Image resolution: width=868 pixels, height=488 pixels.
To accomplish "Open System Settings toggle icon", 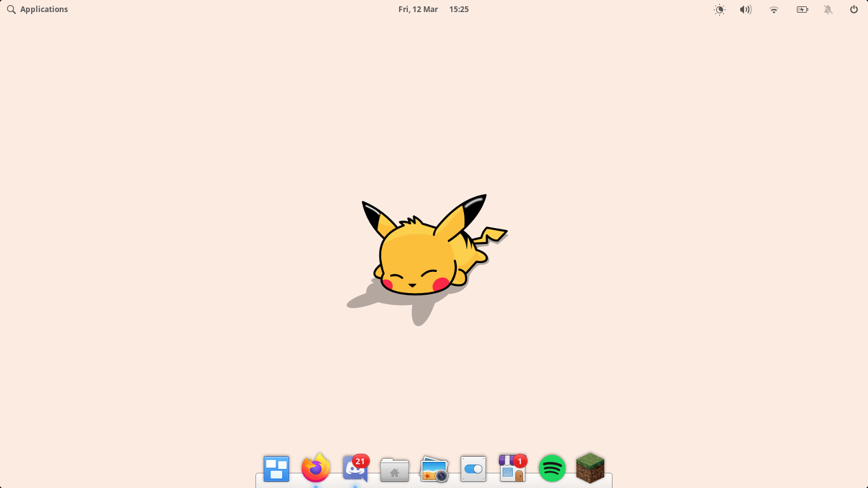I will 473,469.
